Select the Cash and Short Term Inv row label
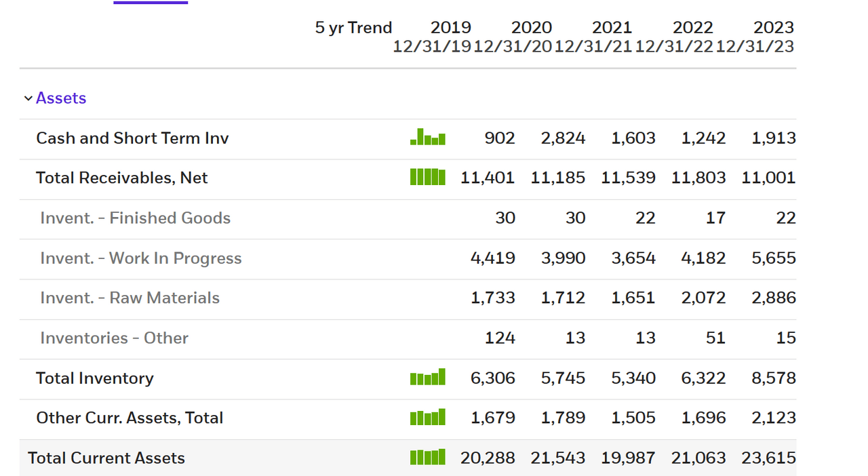This screenshot has height=476, width=868. 132,138
